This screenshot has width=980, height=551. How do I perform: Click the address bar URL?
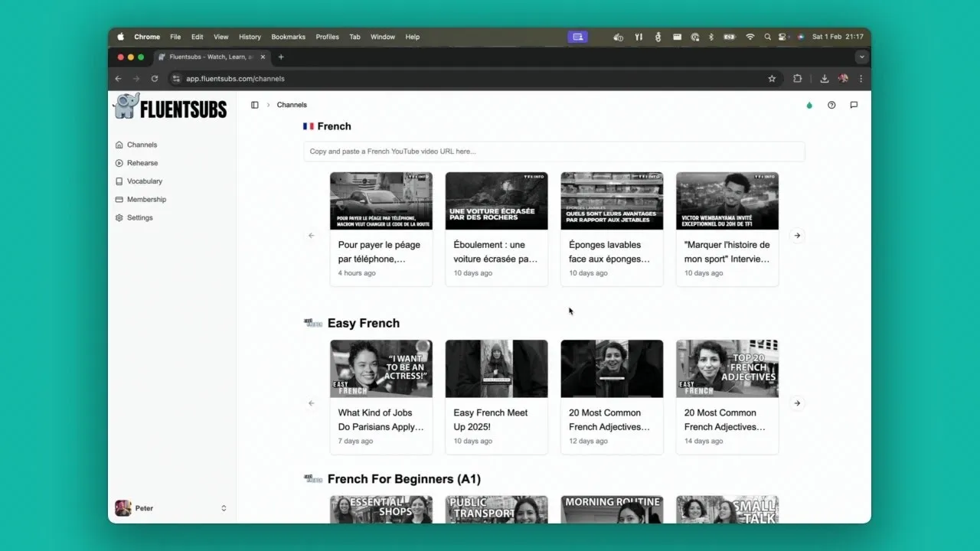(x=236, y=78)
